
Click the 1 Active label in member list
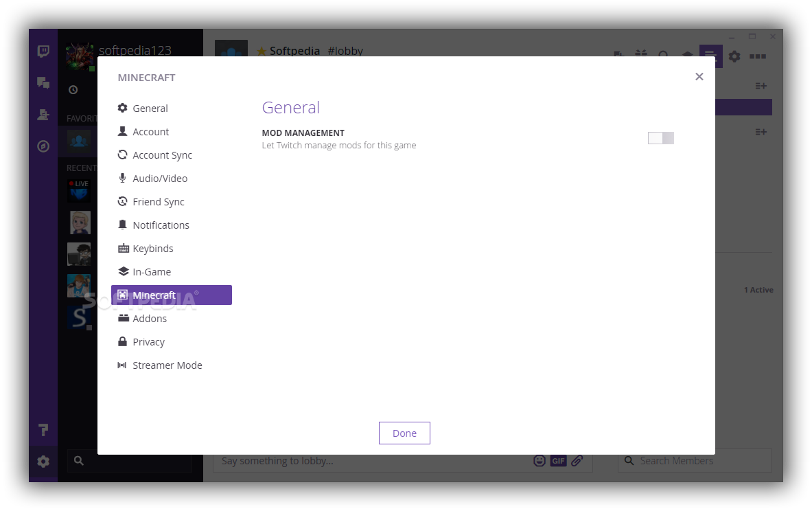(x=758, y=290)
